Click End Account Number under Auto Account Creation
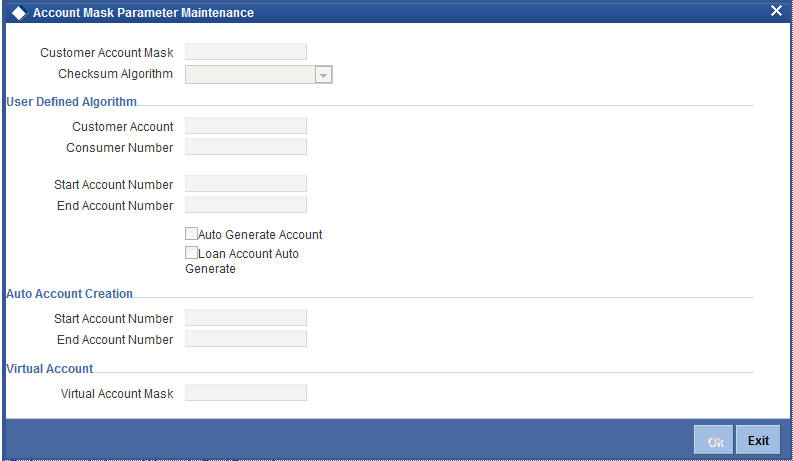793x461 pixels. pos(246,339)
